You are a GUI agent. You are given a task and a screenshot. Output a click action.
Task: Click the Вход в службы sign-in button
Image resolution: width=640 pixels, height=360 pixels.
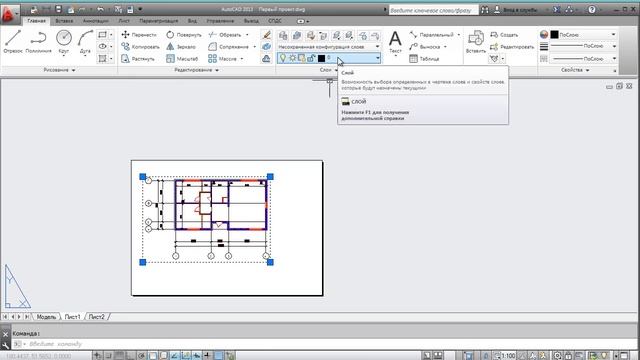(515, 9)
